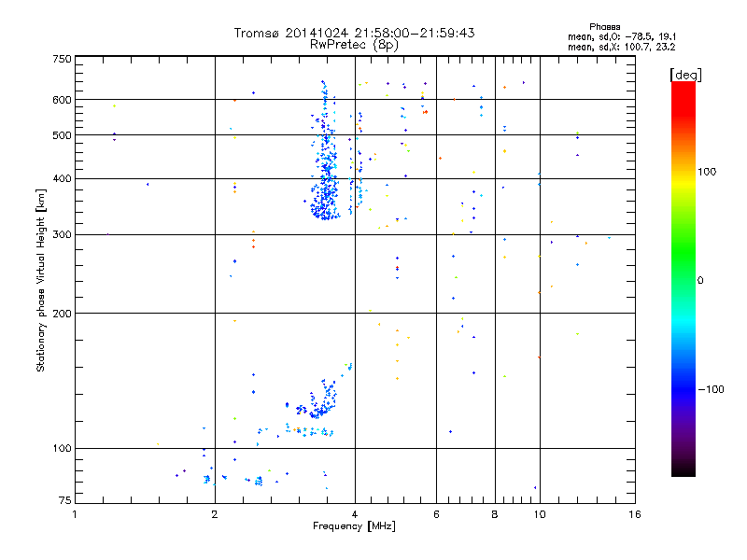Image resolution: width=747 pixels, height=560 pixels.
Task: Click the y-axis tick label "500"
Action: [62, 135]
